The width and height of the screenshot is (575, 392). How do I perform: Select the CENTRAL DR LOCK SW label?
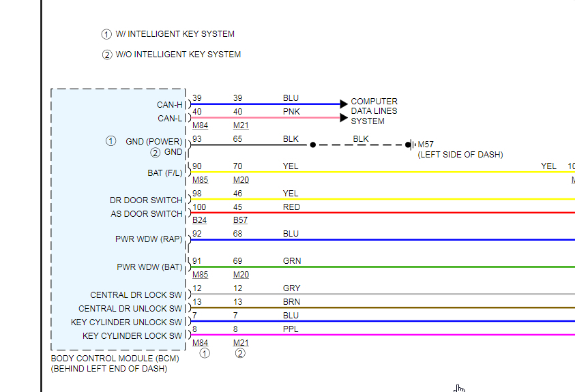coord(136,295)
